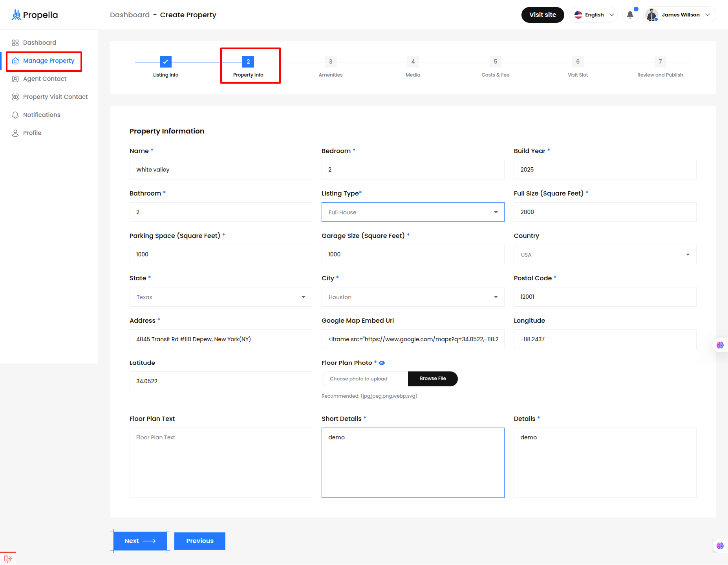
Task: Click the Propella logo
Action: pos(34,15)
